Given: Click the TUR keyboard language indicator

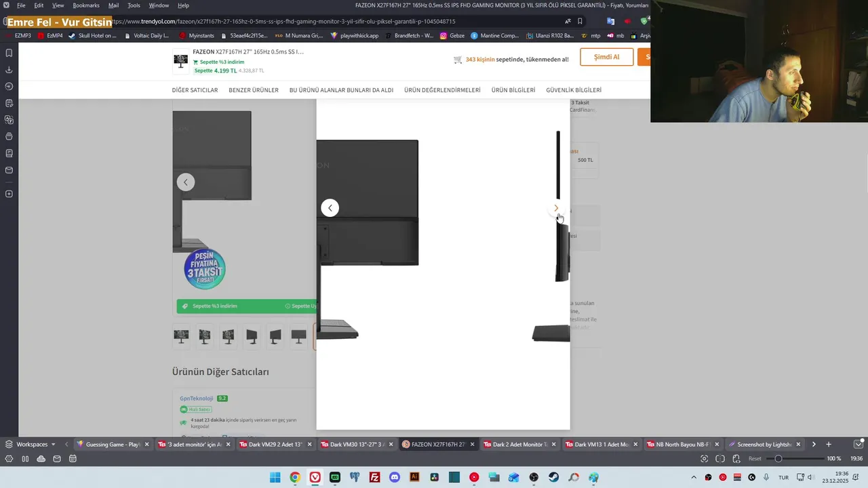Looking at the screenshot, I should (783, 477).
